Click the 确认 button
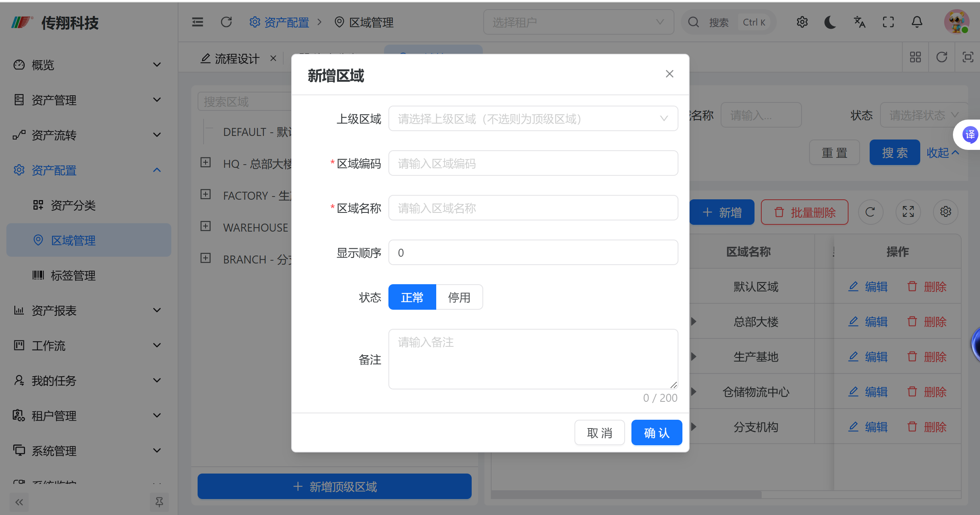The width and height of the screenshot is (980, 515). 657,433
